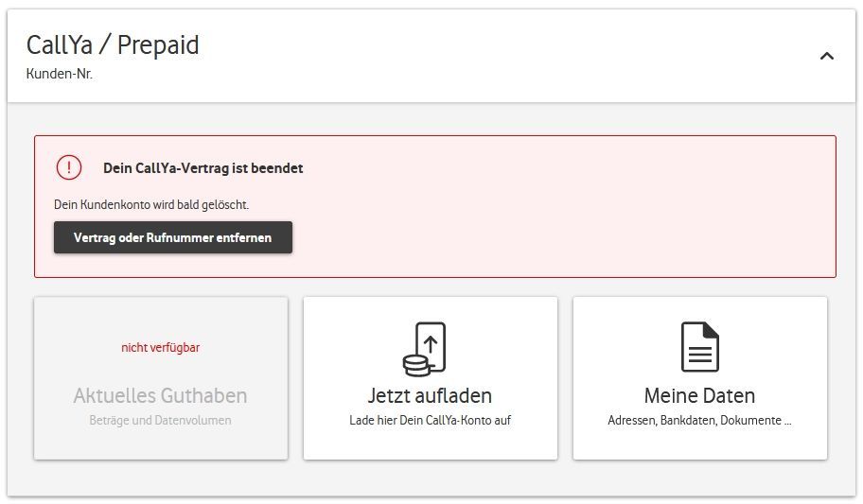
Task: Select the disabled Aktuelles Guthaben heading
Action: click(160, 395)
